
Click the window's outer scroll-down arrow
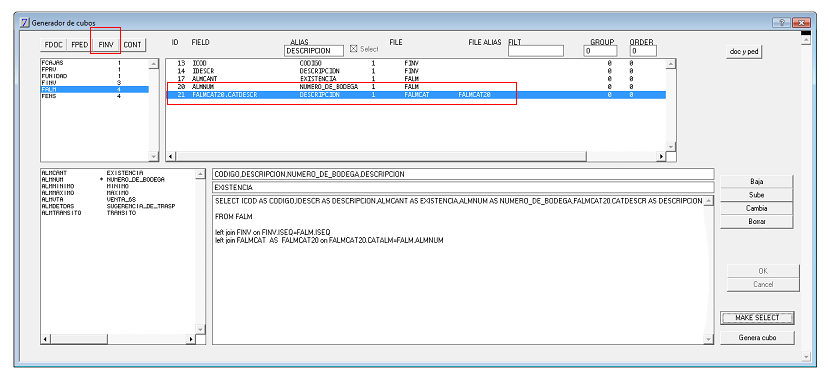pyautogui.click(x=806, y=357)
